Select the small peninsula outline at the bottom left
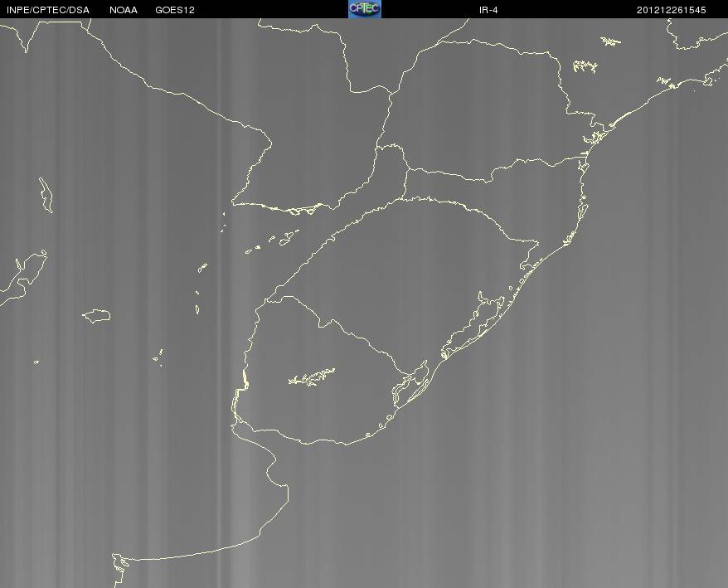 pos(120,569)
